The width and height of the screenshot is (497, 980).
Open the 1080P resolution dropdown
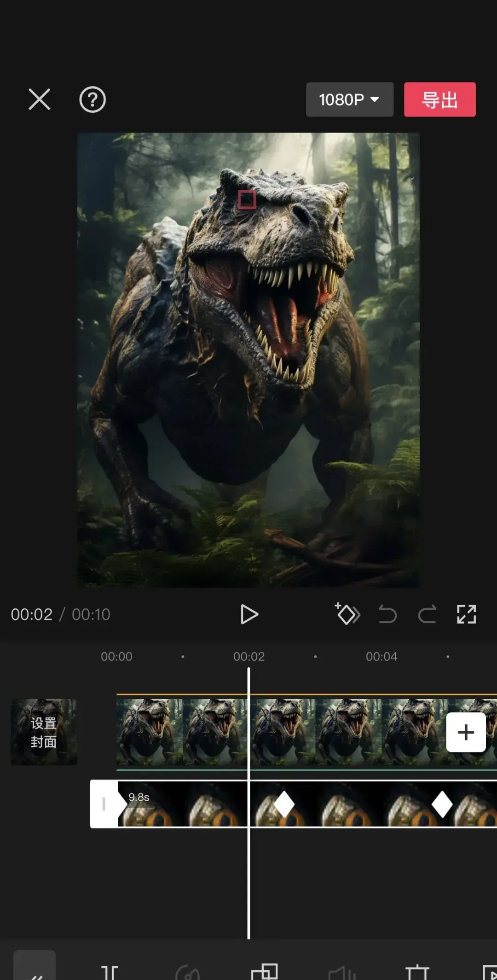[x=350, y=99]
